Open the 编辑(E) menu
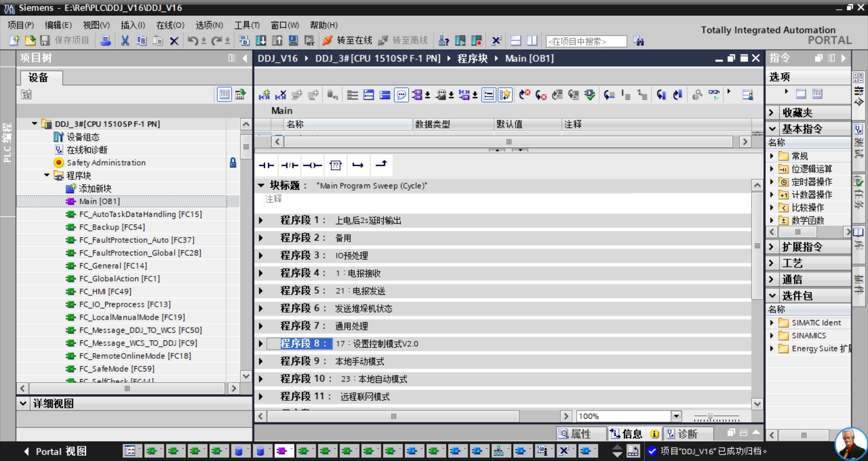The width and height of the screenshot is (868, 461). pyautogui.click(x=58, y=25)
